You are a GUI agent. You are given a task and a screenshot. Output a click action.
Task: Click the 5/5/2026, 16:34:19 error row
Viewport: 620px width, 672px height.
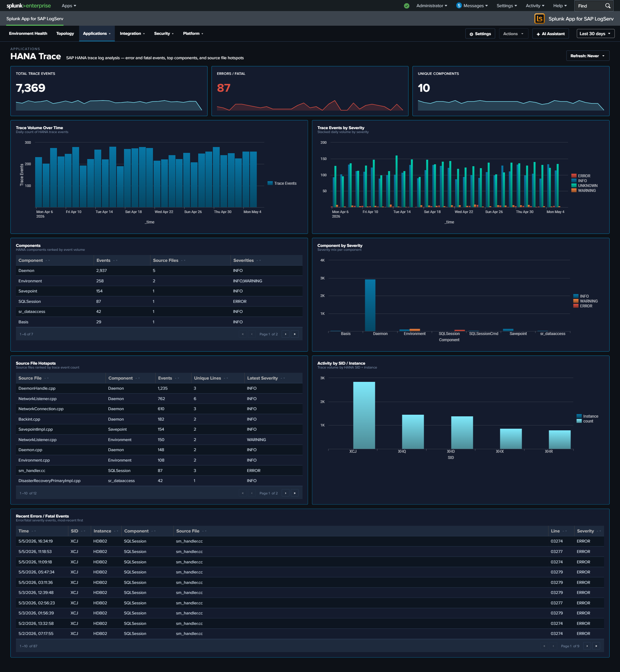tap(310, 541)
